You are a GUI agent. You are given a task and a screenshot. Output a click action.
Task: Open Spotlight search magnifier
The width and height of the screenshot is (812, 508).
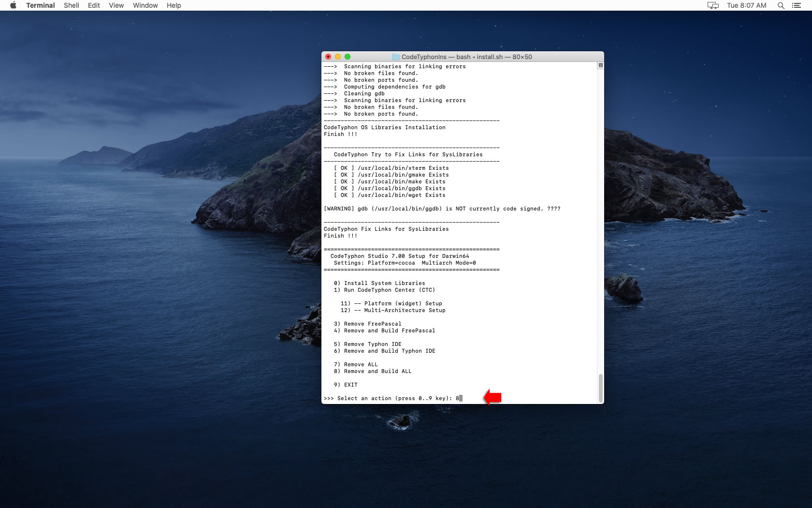[781, 5]
